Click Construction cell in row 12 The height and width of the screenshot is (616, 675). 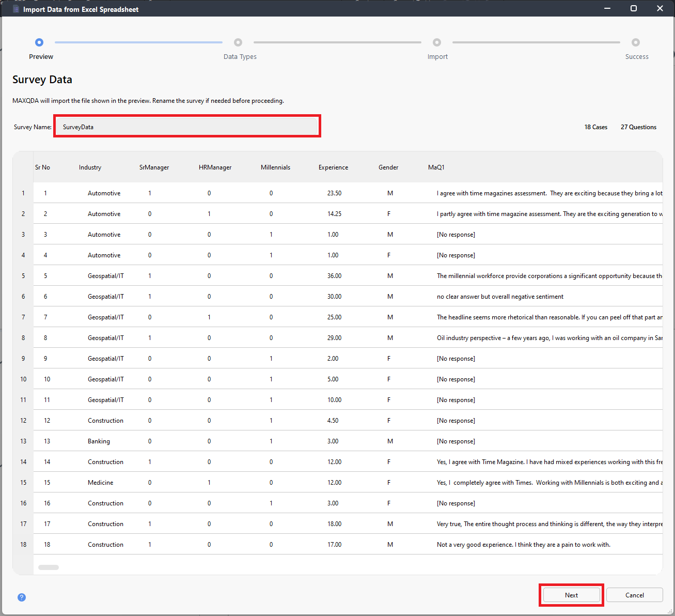pos(105,421)
